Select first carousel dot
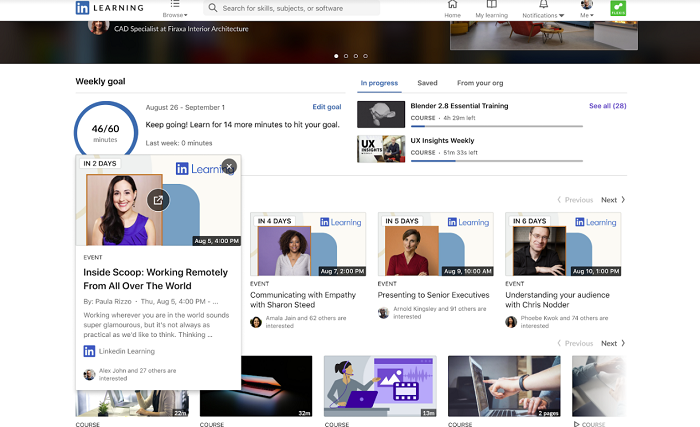This screenshot has width=700, height=427. pyautogui.click(x=336, y=56)
